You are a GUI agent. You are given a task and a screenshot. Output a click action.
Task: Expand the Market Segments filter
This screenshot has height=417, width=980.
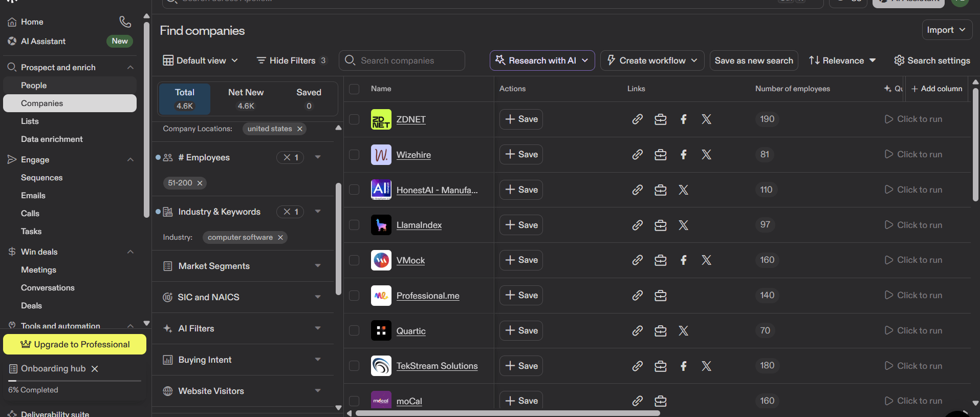(x=243, y=266)
